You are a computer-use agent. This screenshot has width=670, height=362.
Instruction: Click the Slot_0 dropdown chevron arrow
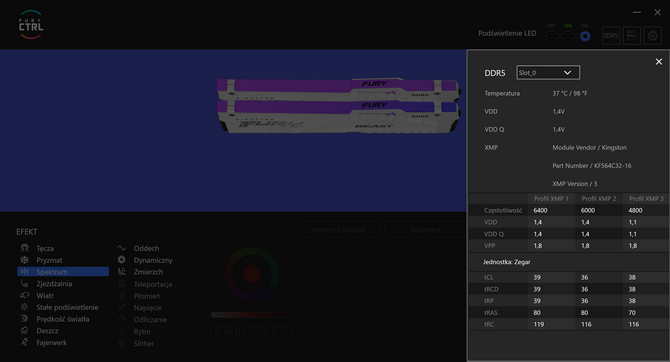(x=567, y=73)
